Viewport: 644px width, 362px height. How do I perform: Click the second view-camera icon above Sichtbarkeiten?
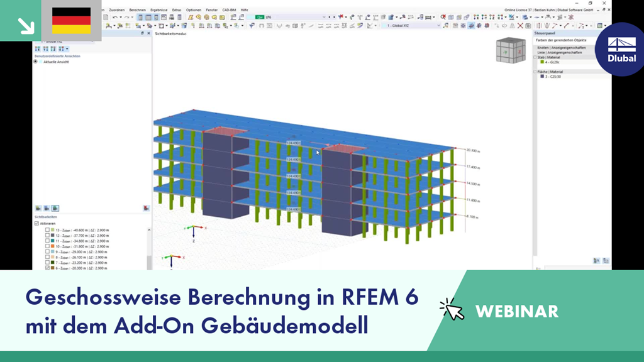(x=47, y=208)
